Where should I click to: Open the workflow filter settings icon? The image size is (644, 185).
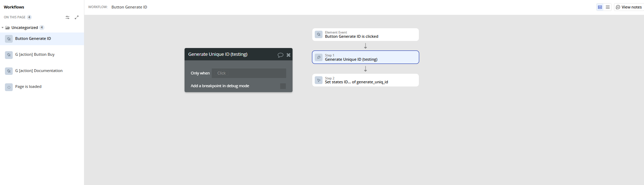[67, 17]
